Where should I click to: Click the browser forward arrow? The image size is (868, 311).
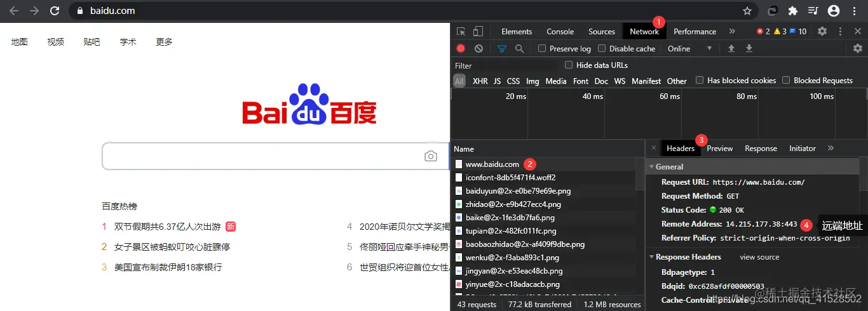pos(34,11)
